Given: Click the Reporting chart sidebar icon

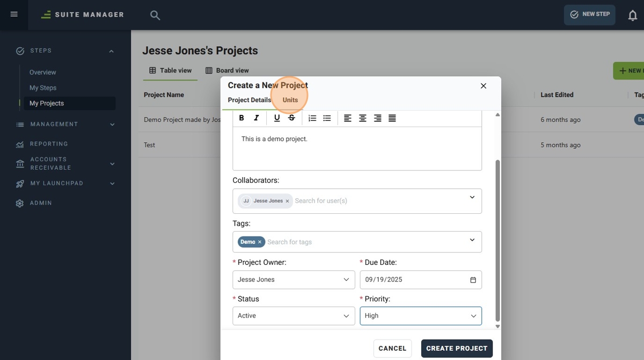Looking at the screenshot, I should pos(20,145).
